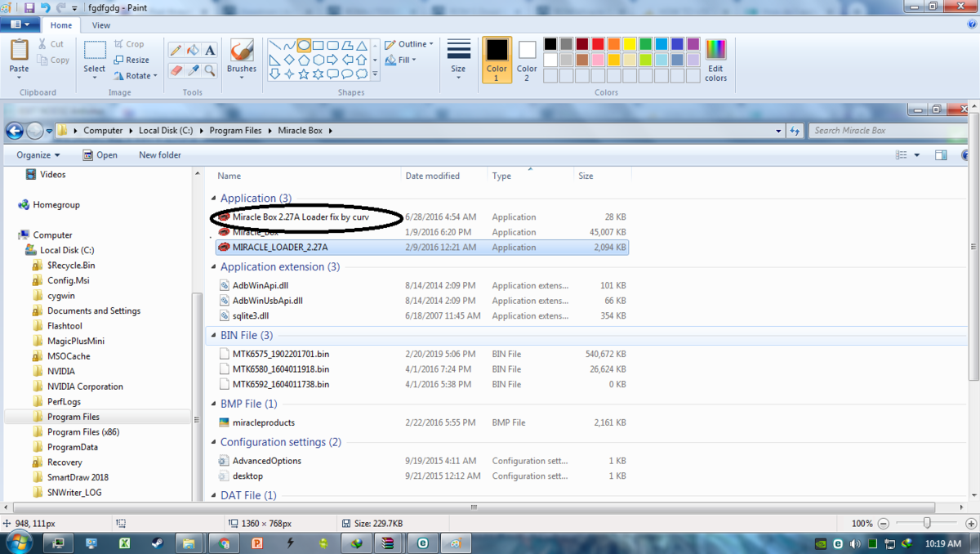Screen dimensions: 980x554
Task: Click the zoom slider thumb
Action: (x=927, y=523)
